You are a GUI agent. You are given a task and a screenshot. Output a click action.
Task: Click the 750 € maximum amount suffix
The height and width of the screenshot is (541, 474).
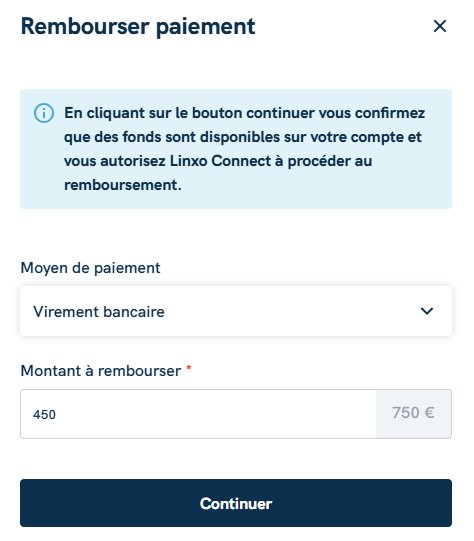(x=413, y=413)
